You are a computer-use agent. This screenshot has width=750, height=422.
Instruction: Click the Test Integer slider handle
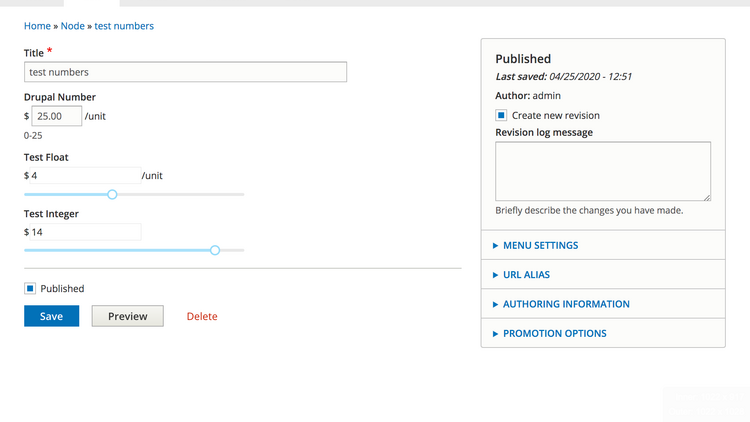coord(215,250)
